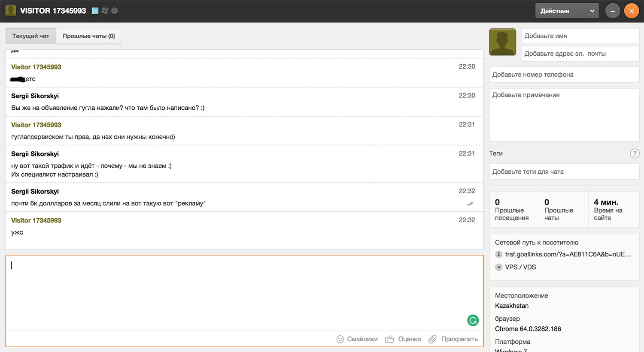644x352 pixels.
Task: Close the visitor chat window
Action: (x=632, y=11)
